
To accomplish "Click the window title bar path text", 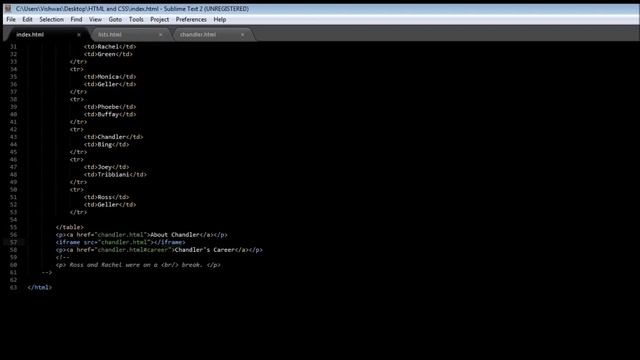I will [132, 9].
